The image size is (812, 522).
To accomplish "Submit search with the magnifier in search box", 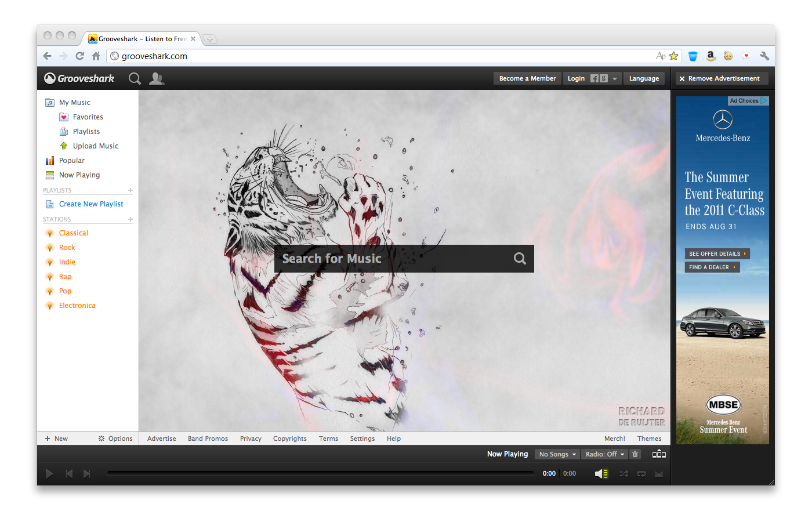I will [520, 259].
